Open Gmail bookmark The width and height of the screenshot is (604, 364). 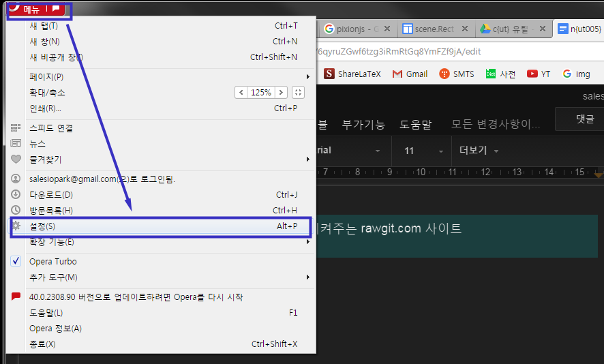coord(410,74)
